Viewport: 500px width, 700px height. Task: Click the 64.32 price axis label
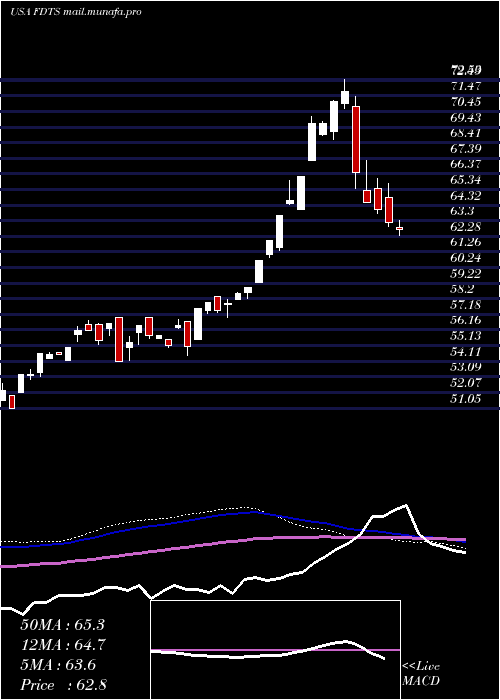pyautogui.click(x=466, y=195)
